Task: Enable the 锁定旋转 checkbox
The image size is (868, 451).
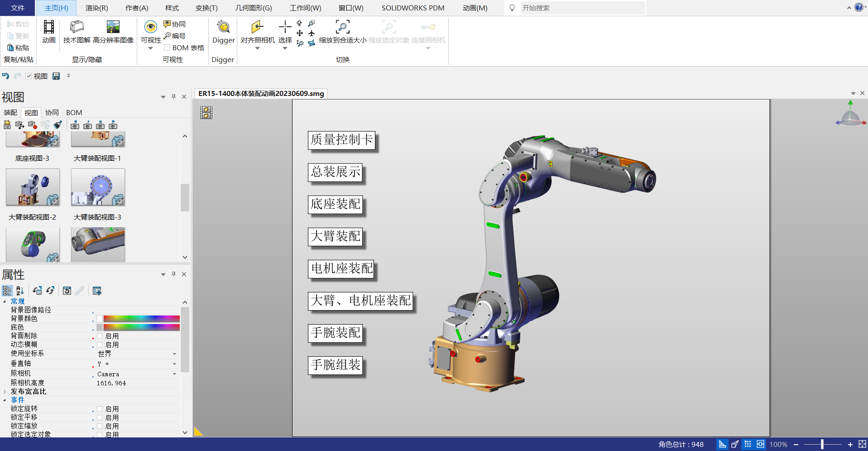Action: [x=100, y=409]
